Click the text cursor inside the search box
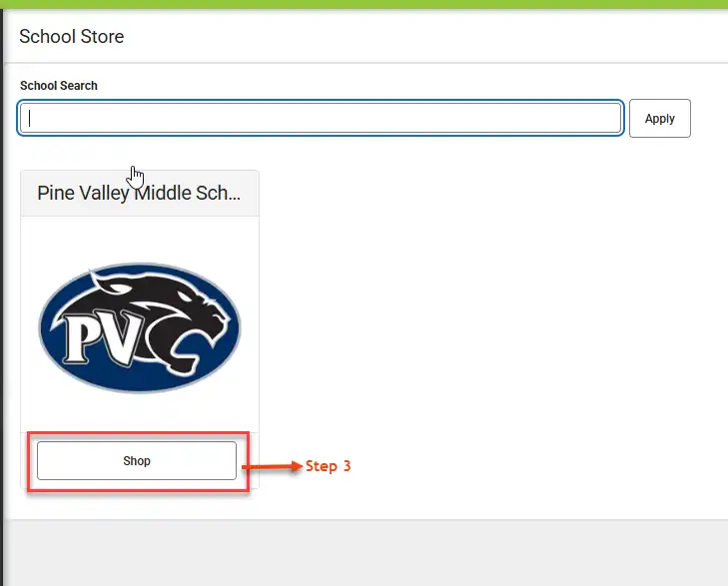Image resolution: width=728 pixels, height=586 pixels. pyautogui.click(x=29, y=119)
